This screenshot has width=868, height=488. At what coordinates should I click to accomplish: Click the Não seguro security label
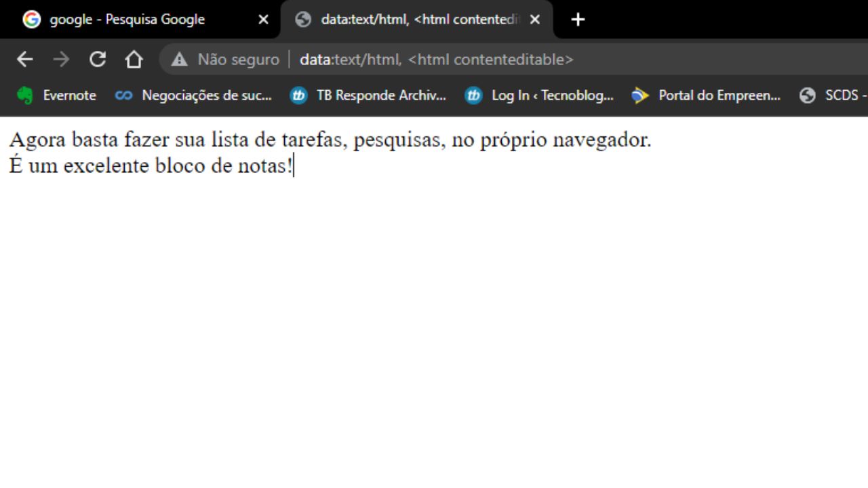239,60
